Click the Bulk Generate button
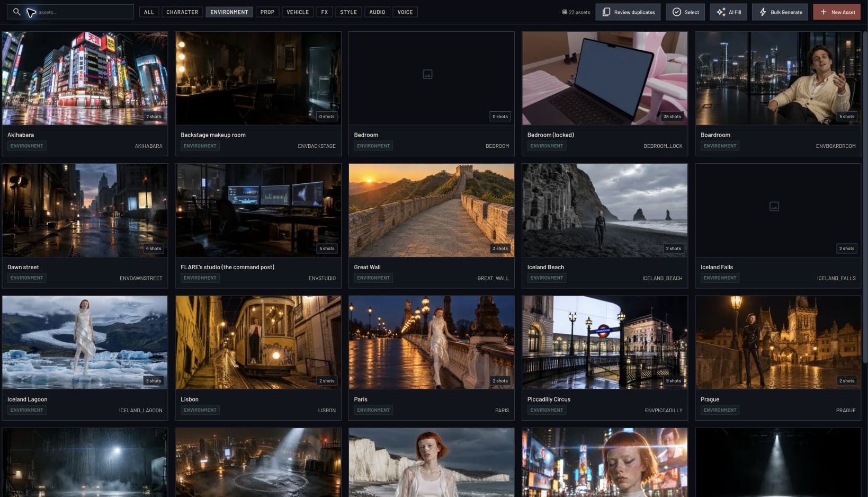 tap(780, 12)
